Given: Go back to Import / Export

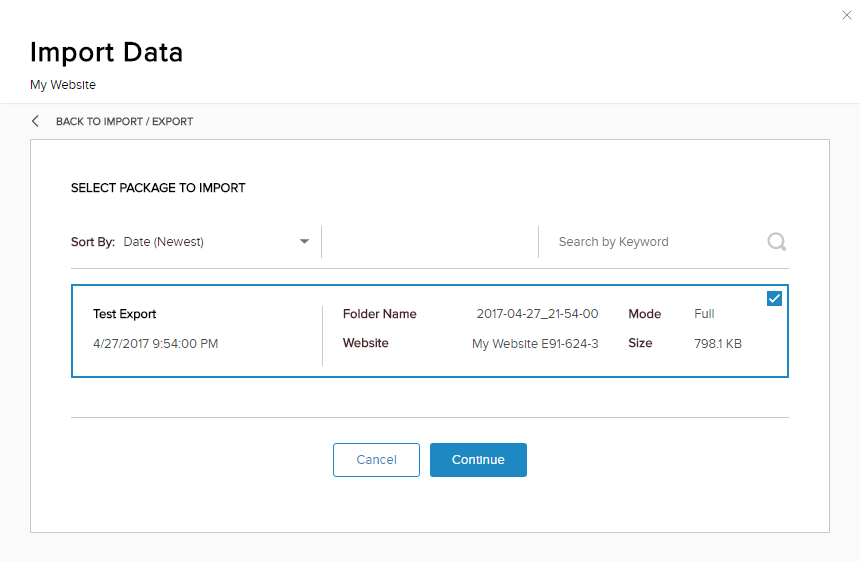Looking at the screenshot, I should [125, 121].
